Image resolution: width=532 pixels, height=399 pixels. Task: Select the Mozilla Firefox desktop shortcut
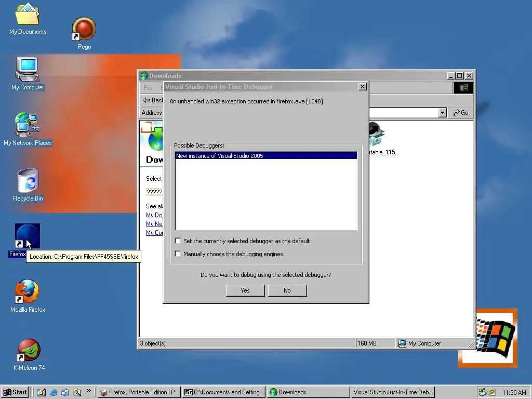point(28,296)
